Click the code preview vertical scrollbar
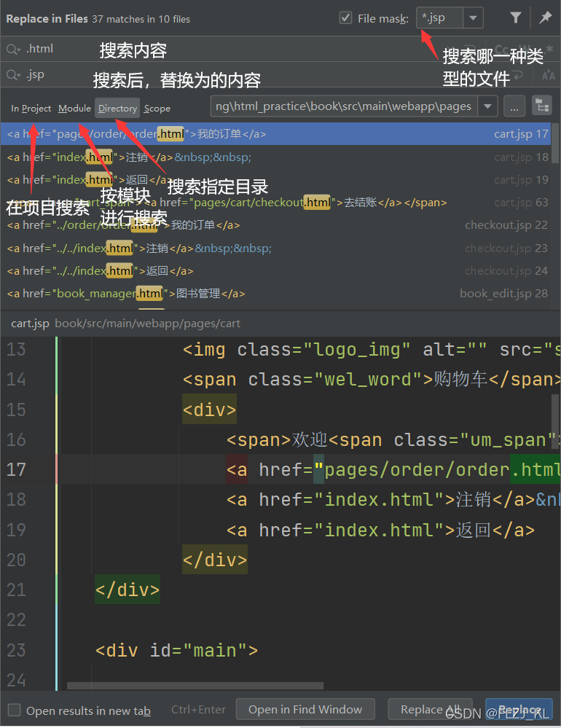This screenshot has height=728, width=561. (555, 421)
